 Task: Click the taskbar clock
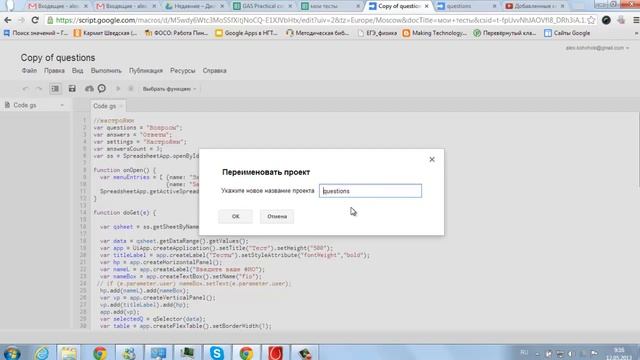[x=619, y=353]
